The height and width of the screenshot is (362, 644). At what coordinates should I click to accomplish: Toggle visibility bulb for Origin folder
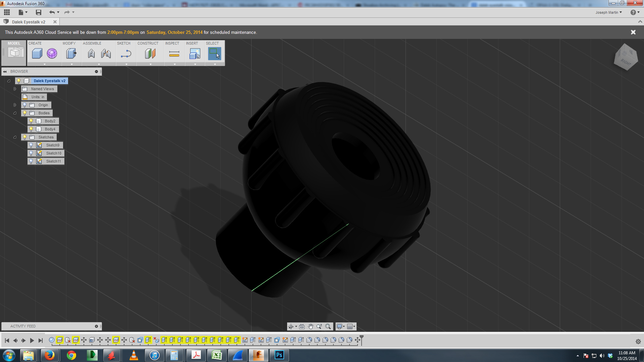(25, 105)
